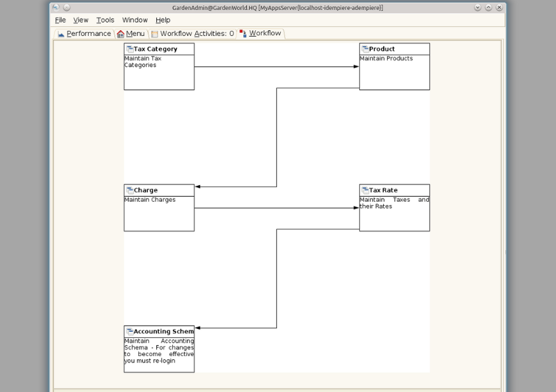556x392 pixels.
Task: Click 'Maintain Charges' description text
Action: [x=150, y=200]
